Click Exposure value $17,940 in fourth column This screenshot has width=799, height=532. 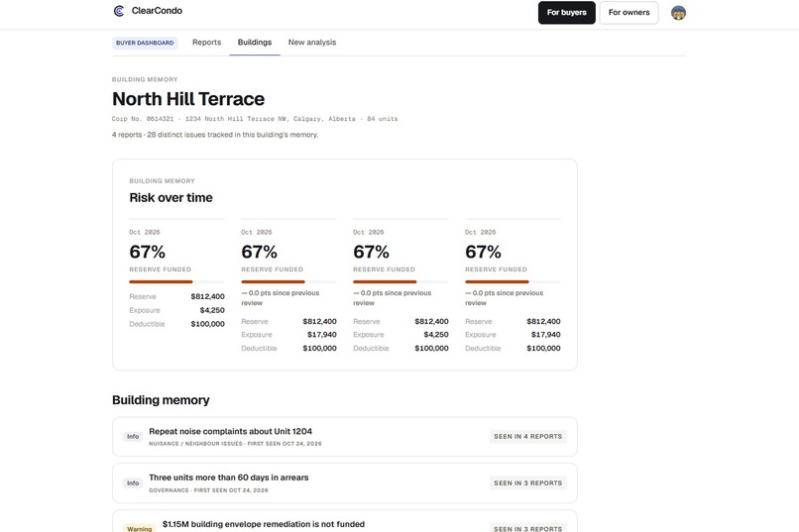click(x=546, y=335)
